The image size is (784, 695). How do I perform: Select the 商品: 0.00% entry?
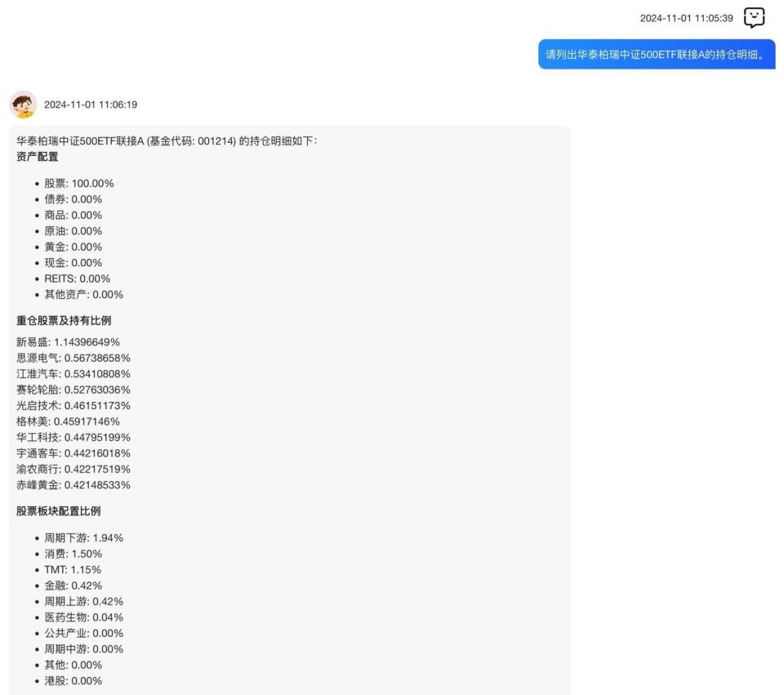[73, 216]
